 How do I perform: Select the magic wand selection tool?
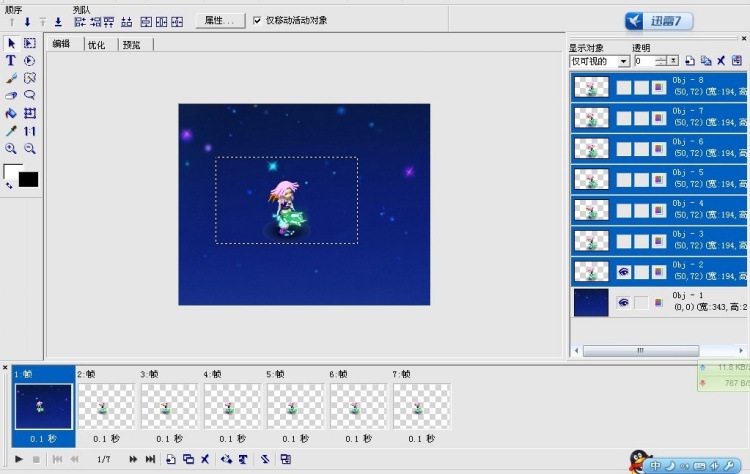coord(30,78)
